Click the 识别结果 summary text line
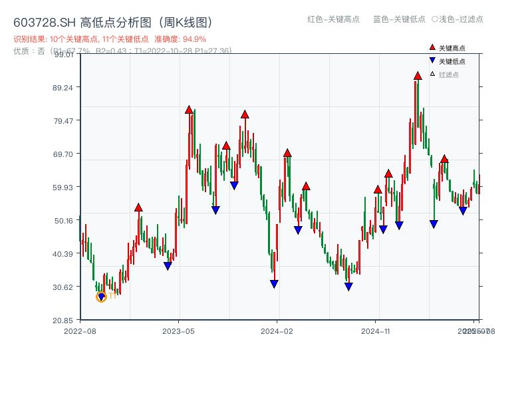The width and height of the screenshot is (532, 399). 80,40
